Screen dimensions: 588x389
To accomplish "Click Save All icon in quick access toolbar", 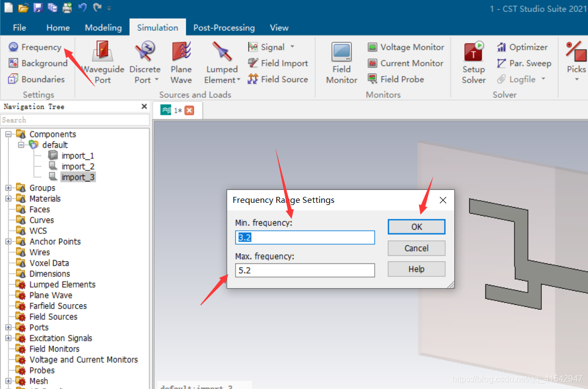I will coord(53,8).
